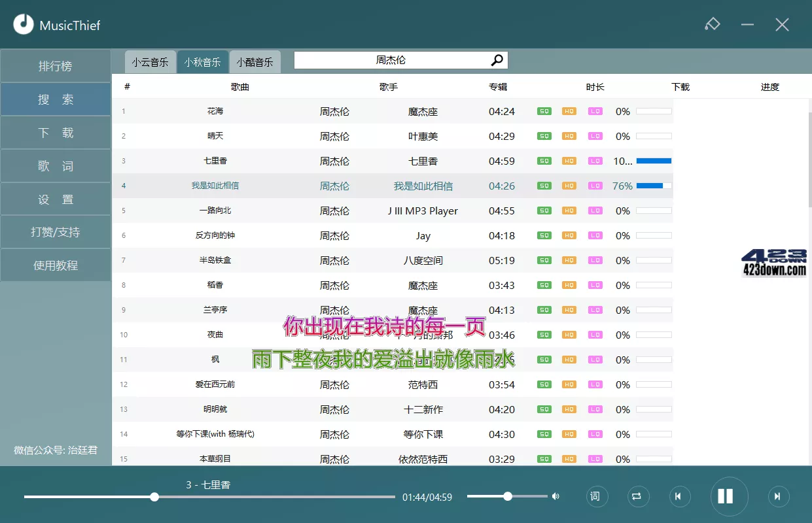Go back to the previous track
812x523 pixels.
pos(680,497)
